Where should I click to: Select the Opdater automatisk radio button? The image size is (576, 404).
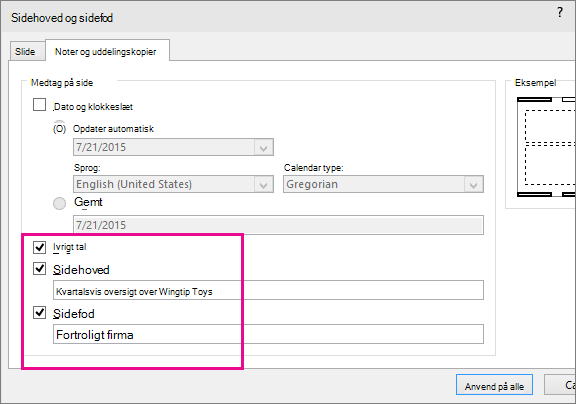pos(59,129)
